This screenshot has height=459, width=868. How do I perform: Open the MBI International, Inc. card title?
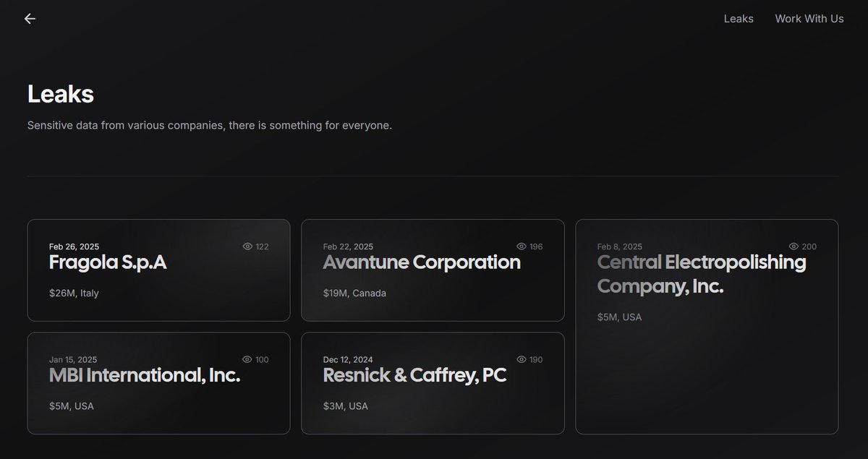145,375
